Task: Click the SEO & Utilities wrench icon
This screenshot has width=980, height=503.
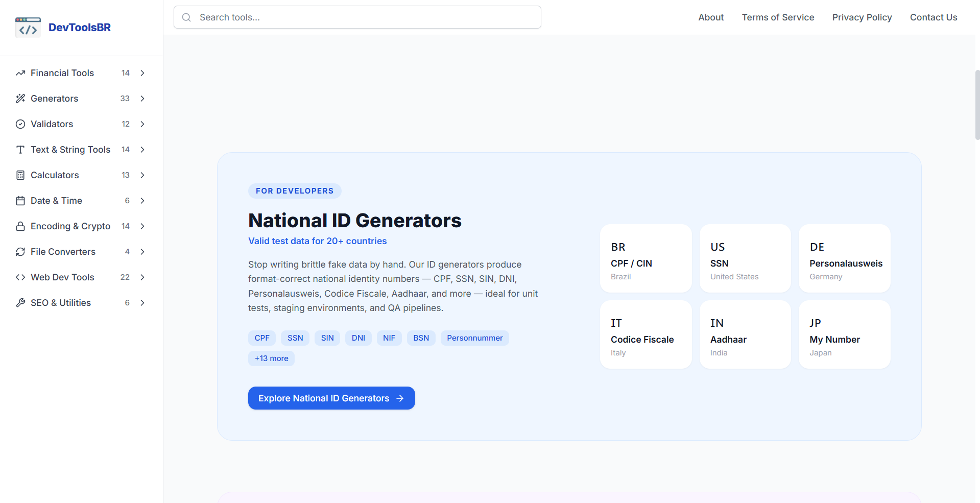Action: coord(20,303)
